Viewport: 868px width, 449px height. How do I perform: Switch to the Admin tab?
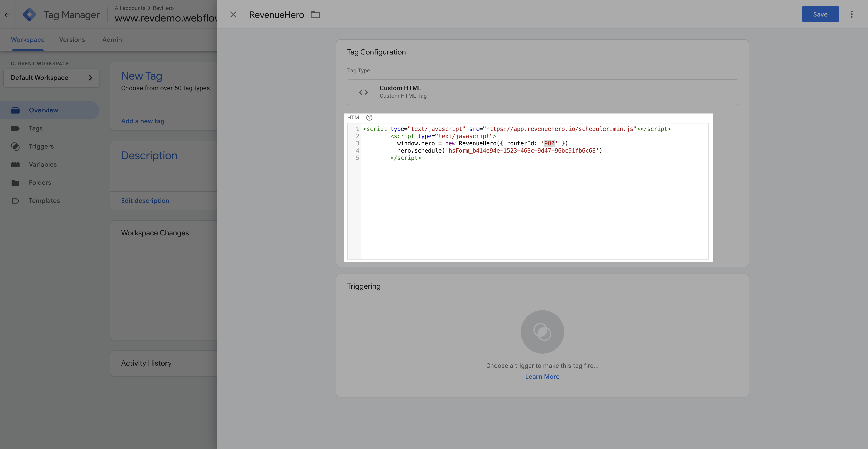click(112, 40)
